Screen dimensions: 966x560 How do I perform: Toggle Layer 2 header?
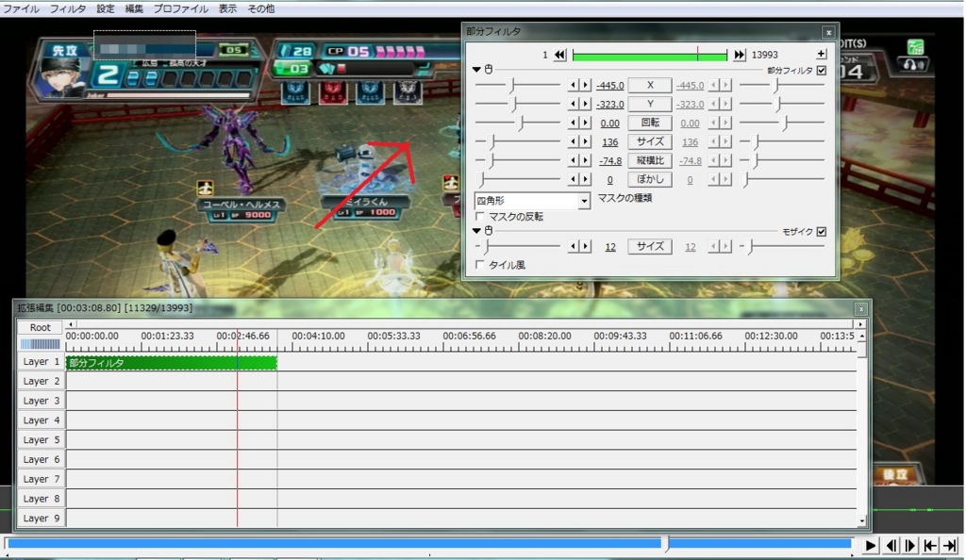point(42,382)
